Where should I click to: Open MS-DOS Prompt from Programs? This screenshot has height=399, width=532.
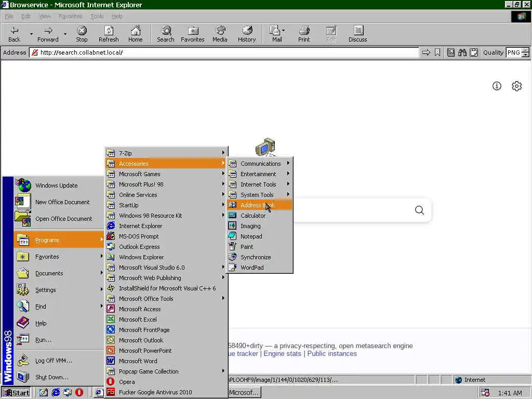[x=166, y=236]
